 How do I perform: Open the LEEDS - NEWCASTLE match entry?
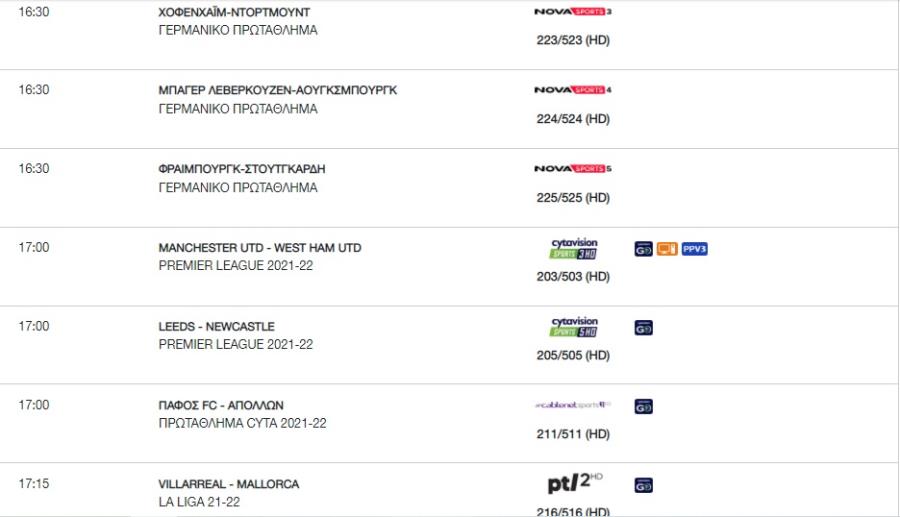pos(216,326)
